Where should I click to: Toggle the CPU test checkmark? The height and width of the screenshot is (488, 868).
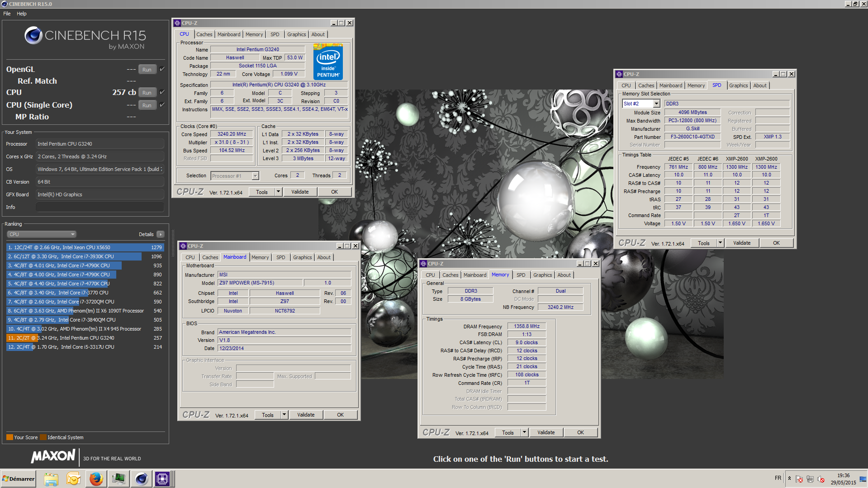tap(162, 92)
